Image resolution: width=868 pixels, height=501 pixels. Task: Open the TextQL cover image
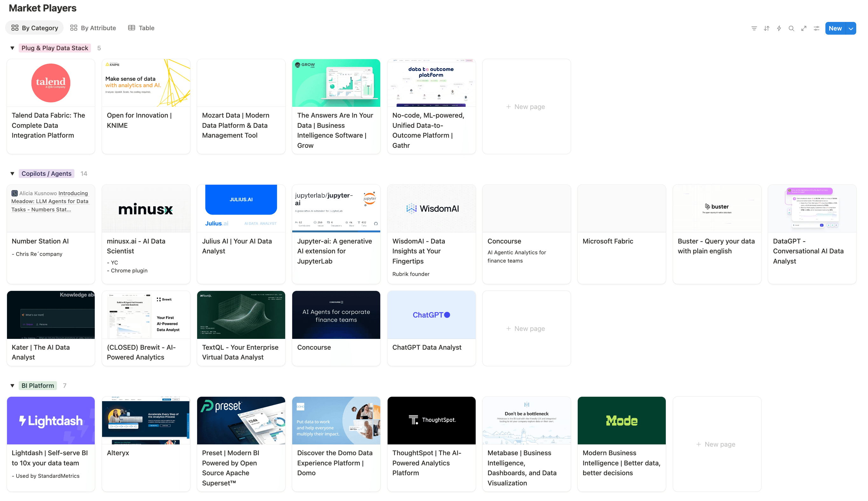coord(241,315)
